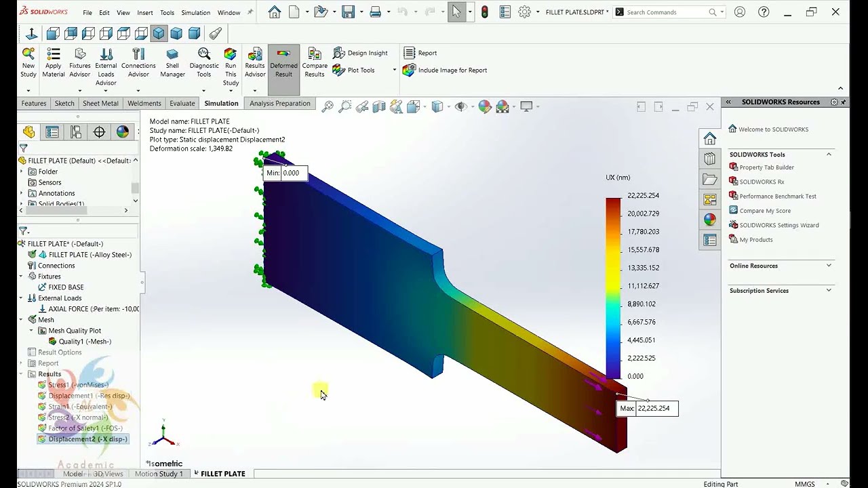Click the Home icon in top toolbar
868x488 pixels.
[x=274, y=12]
